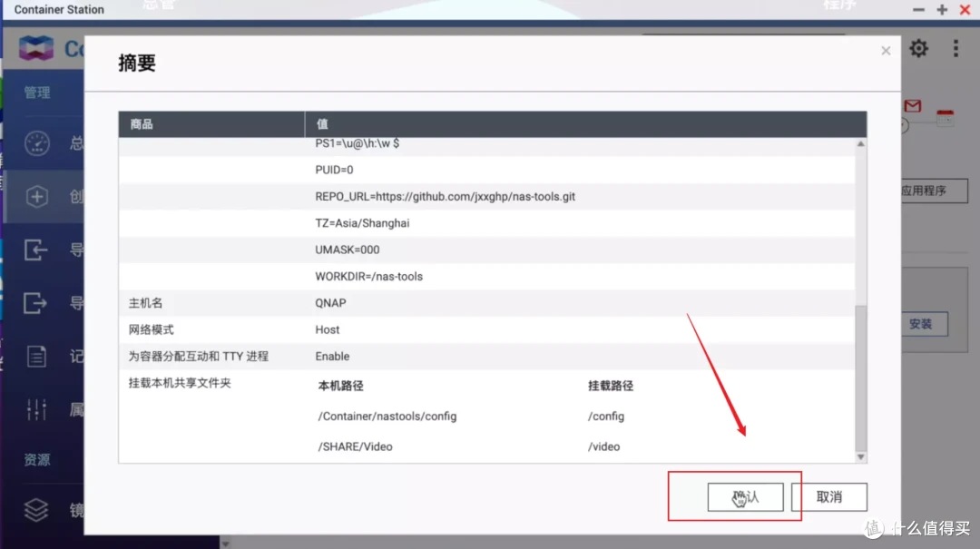Open the 总览 overview dashboard in sidebar

tap(36, 144)
